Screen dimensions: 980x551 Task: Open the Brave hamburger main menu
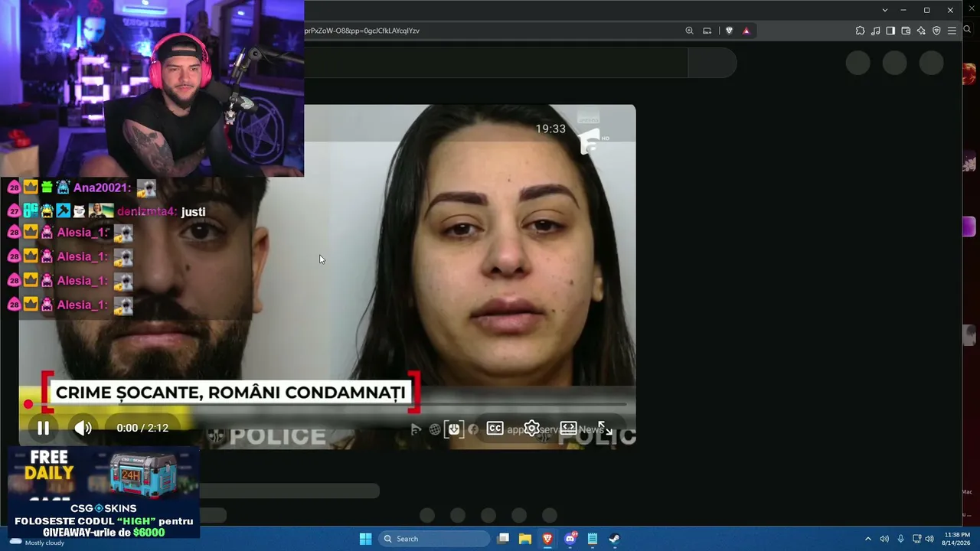coord(952,31)
